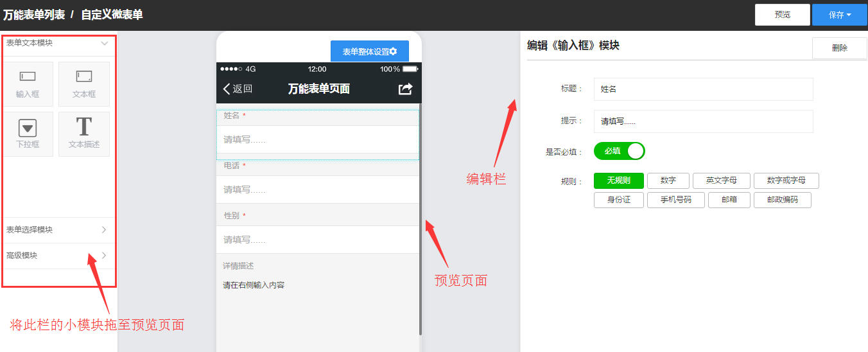868x352 pixels.
Task: Click the 删除 delete button
Action: 839,48
